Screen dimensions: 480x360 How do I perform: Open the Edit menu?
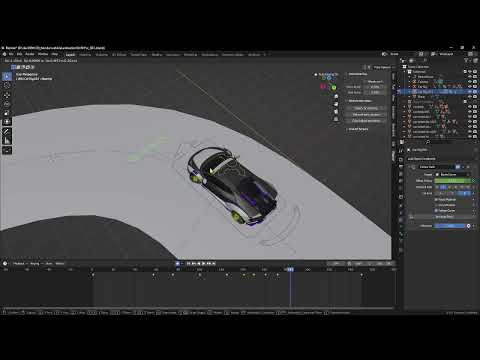point(20,54)
